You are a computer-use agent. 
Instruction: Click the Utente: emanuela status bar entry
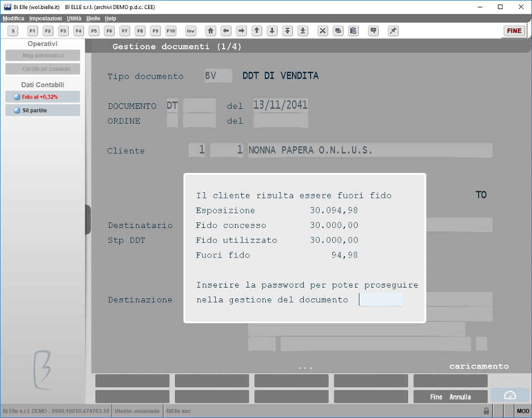137,411
